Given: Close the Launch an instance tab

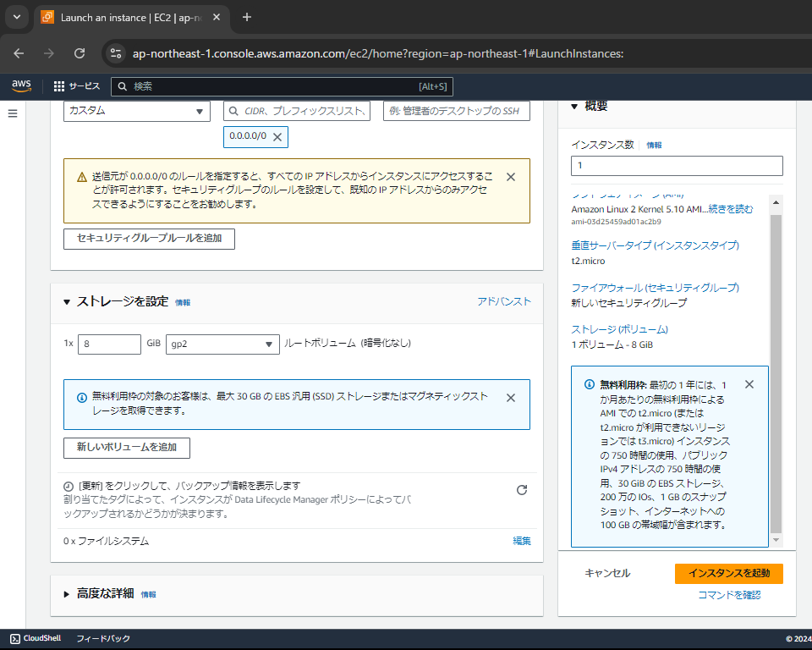Looking at the screenshot, I should tap(217, 17).
